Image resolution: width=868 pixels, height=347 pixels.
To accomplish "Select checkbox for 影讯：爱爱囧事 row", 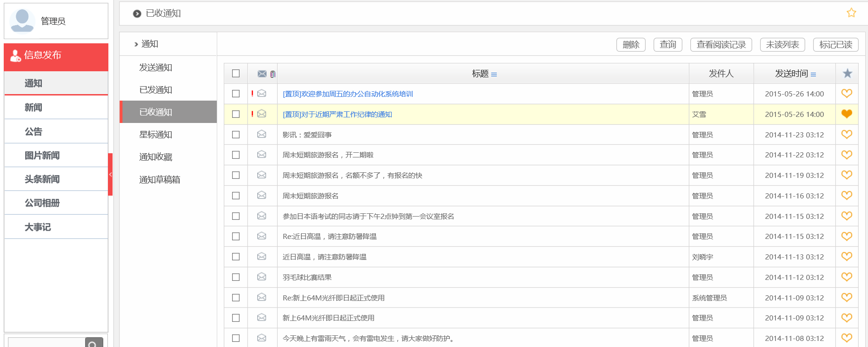I will pyautogui.click(x=236, y=135).
